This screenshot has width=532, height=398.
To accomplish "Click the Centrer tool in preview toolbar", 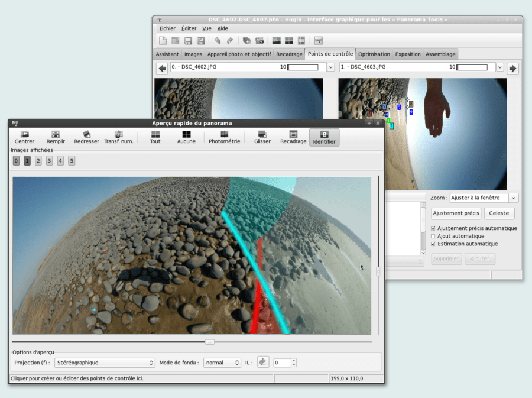I will tap(24, 137).
